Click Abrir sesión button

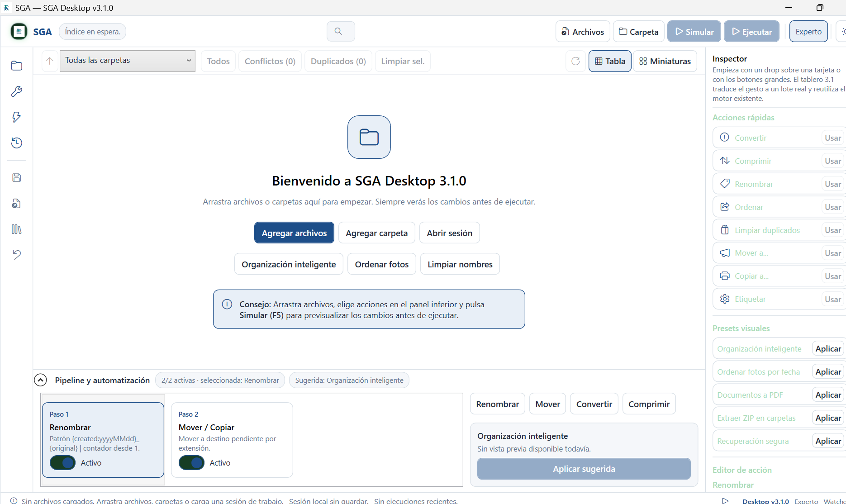[x=449, y=233]
